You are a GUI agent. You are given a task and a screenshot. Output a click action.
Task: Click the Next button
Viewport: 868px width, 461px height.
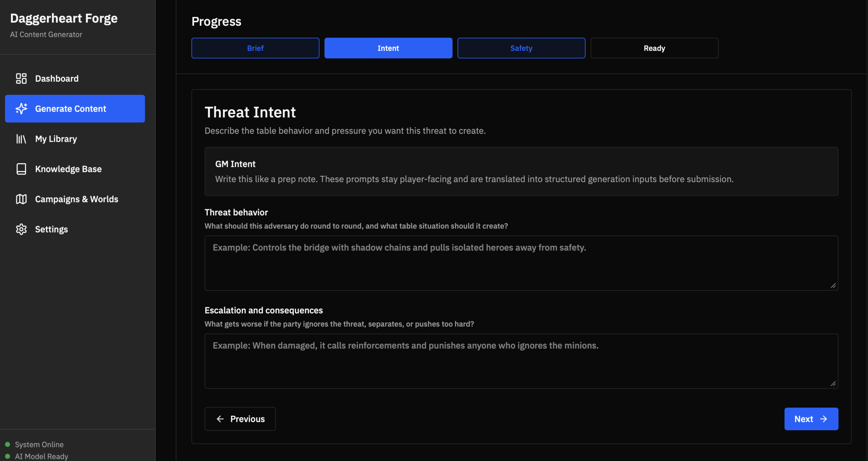click(811, 419)
